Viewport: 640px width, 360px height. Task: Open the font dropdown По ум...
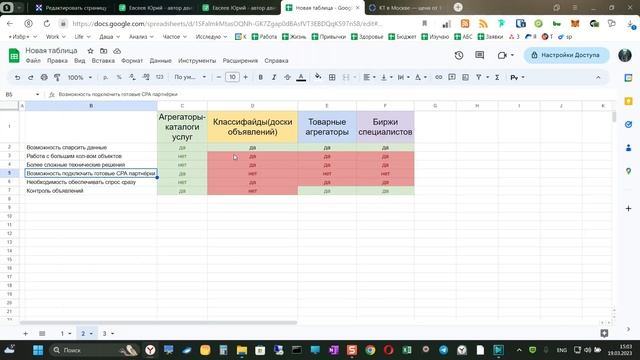click(x=190, y=77)
